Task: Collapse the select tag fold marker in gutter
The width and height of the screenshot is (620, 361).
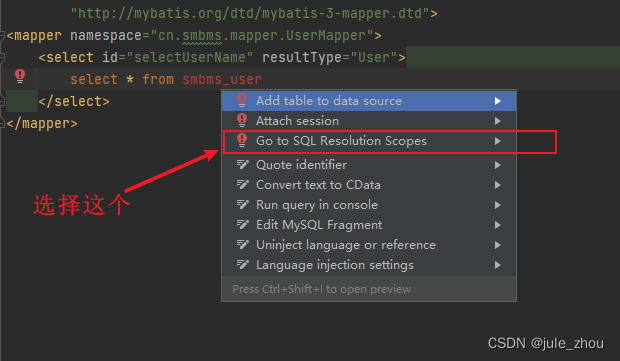Action: coord(2,57)
